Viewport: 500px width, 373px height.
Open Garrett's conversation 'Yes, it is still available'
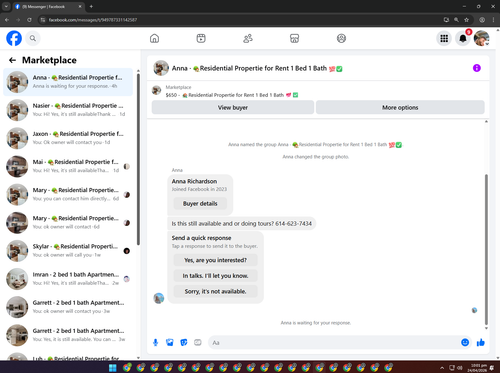[68, 335]
